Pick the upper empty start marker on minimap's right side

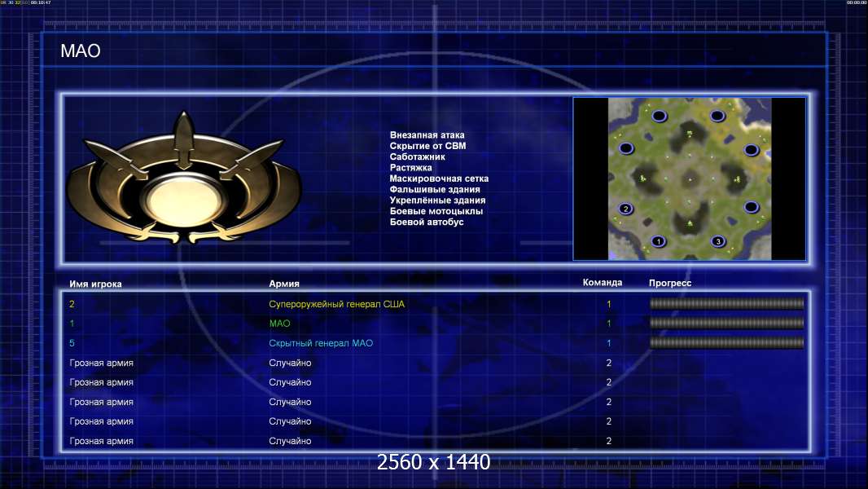click(752, 149)
